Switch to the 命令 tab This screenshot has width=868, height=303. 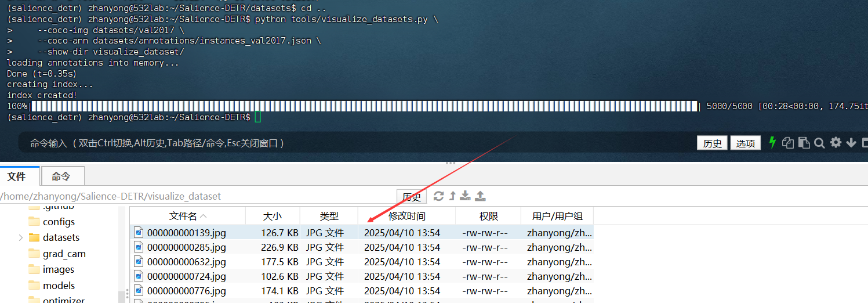point(62,176)
